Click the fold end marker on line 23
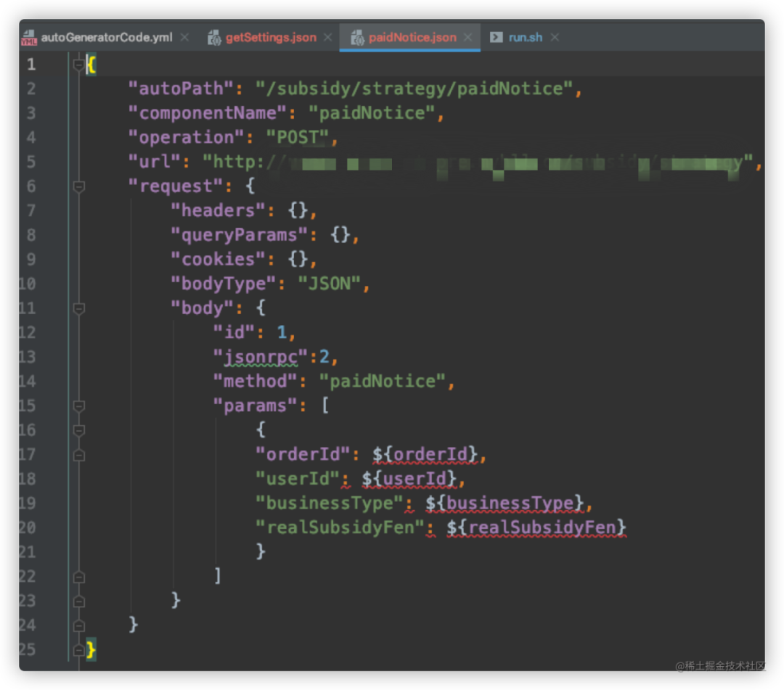784x690 pixels. pyautogui.click(x=78, y=601)
